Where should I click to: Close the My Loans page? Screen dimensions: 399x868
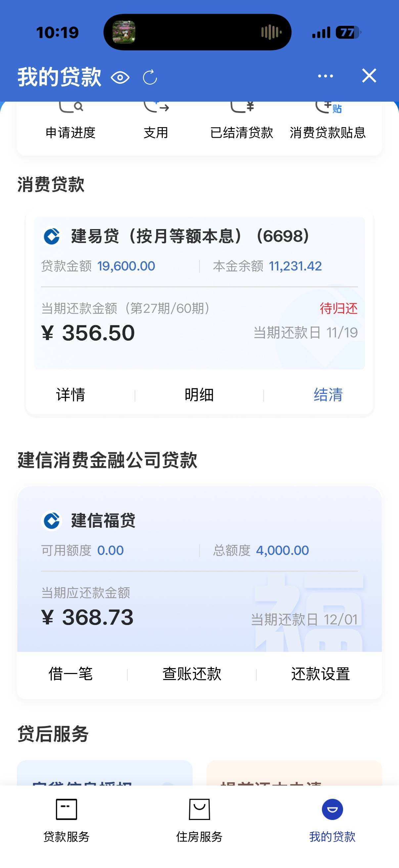(x=369, y=75)
